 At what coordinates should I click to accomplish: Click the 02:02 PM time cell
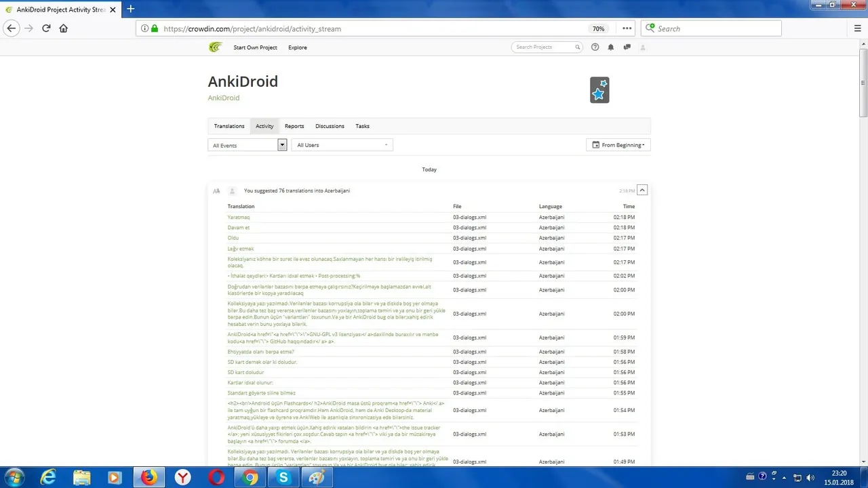tap(624, 276)
